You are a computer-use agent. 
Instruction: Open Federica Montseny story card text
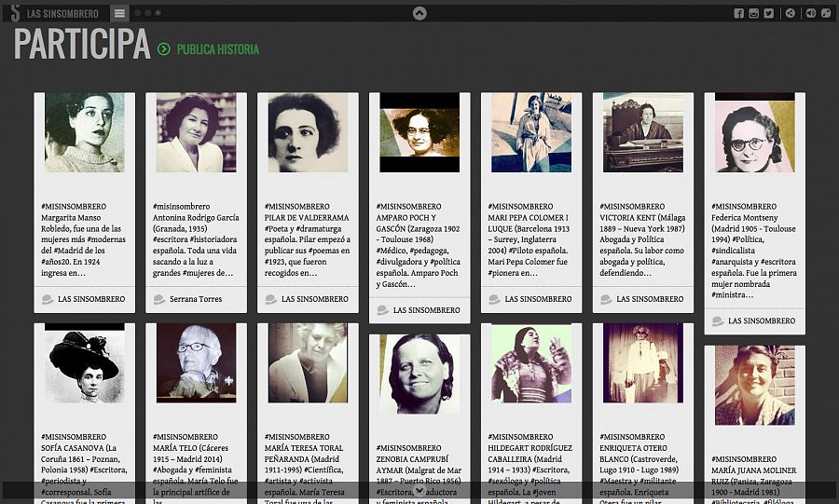pos(754,250)
